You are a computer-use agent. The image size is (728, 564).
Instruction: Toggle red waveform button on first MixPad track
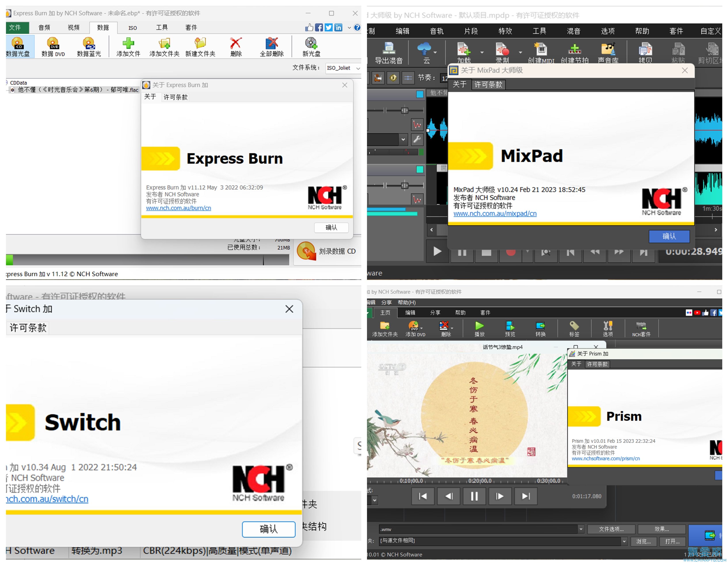417,125
